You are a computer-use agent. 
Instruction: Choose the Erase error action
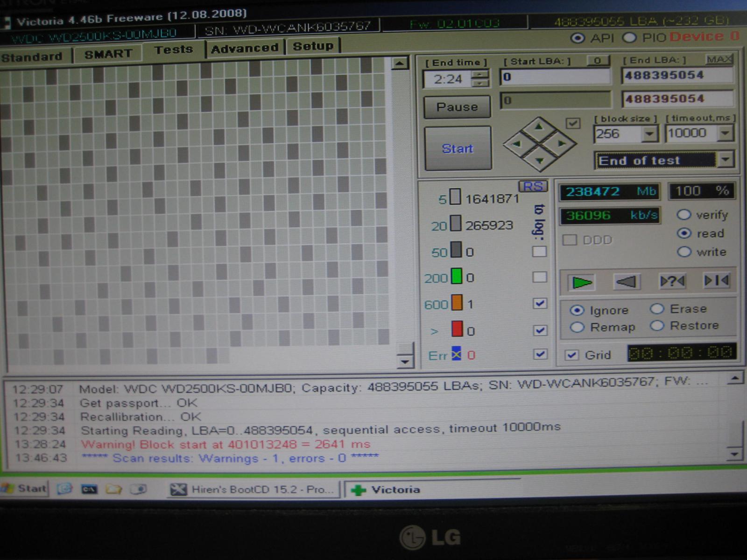(657, 309)
